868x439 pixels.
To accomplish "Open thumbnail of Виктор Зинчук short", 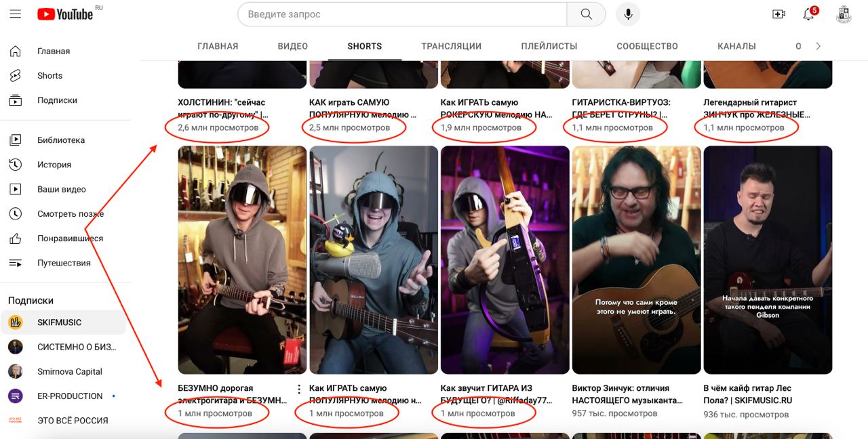I will [637, 260].
